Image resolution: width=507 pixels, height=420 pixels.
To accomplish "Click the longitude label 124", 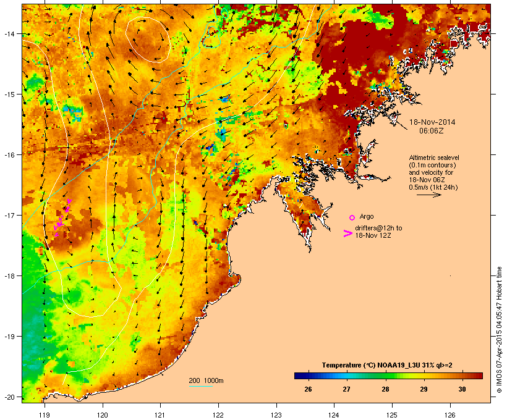I will coord(334,415).
